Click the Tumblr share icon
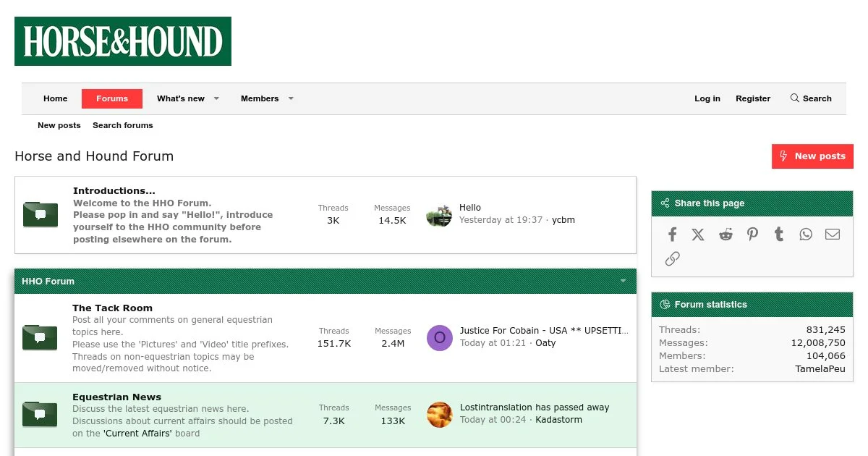 tap(779, 235)
